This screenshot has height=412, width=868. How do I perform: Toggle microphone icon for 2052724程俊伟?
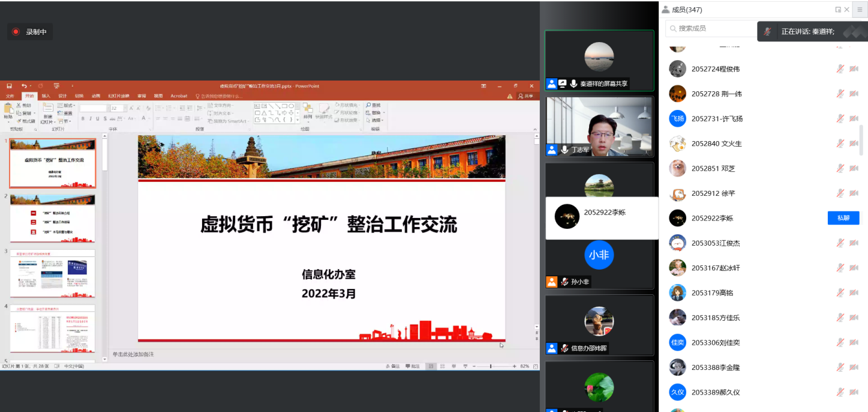840,69
